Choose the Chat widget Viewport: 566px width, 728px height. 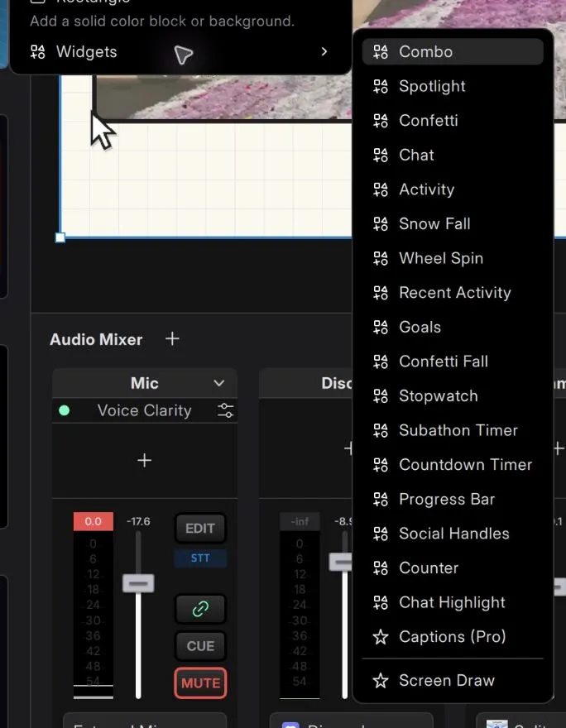pos(453,155)
